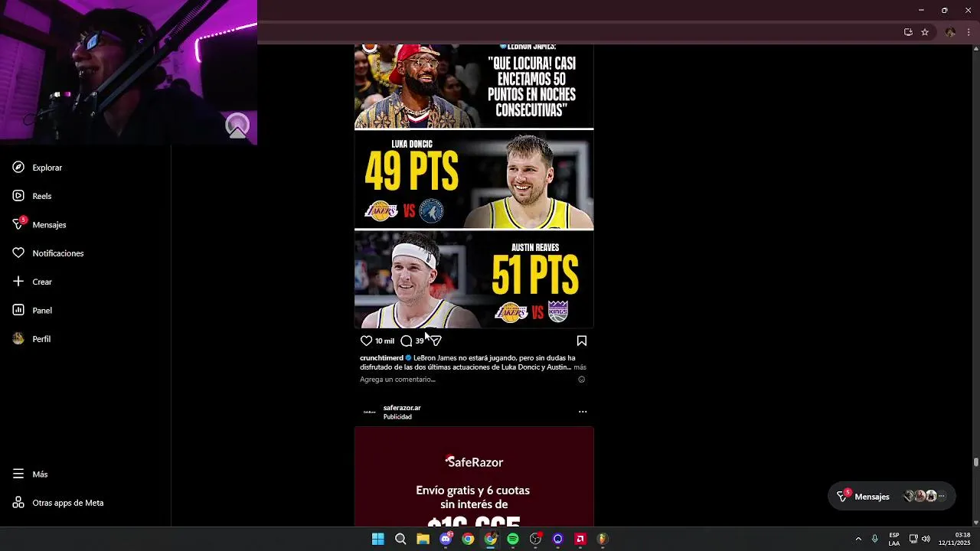Screen dimensions: 980x551
Task: Open the Windows Start menu
Action: click(378, 539)
